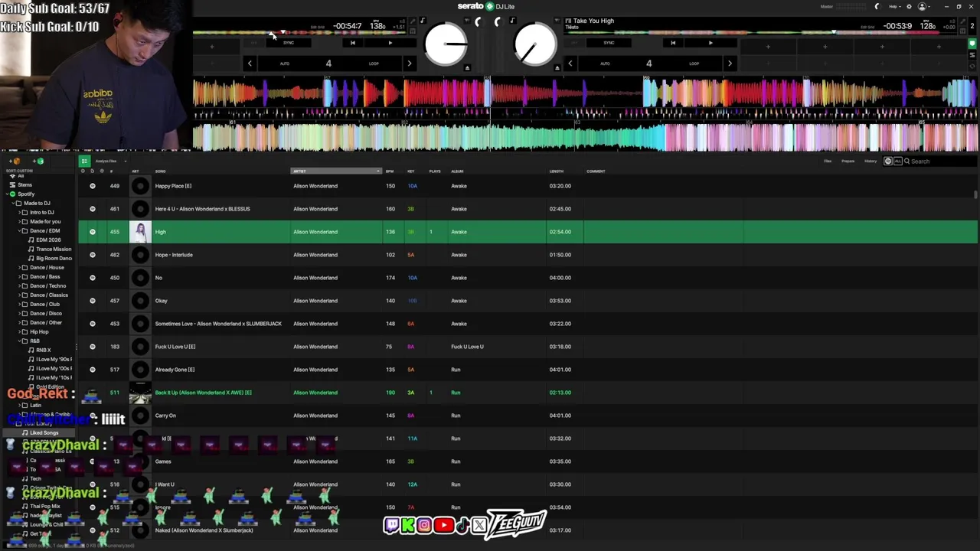Open the Files panel tab
Image resolution: width=980 pixels, height=551 pixels.
click(x=828, y=161)
